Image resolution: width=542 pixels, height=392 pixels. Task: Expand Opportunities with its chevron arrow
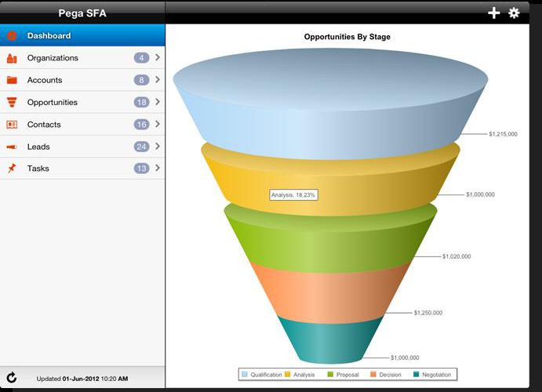[158, 102]
